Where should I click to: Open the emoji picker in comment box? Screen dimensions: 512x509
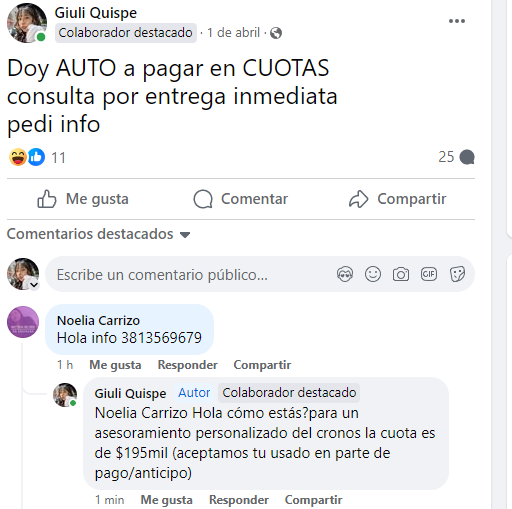(373, 275)
